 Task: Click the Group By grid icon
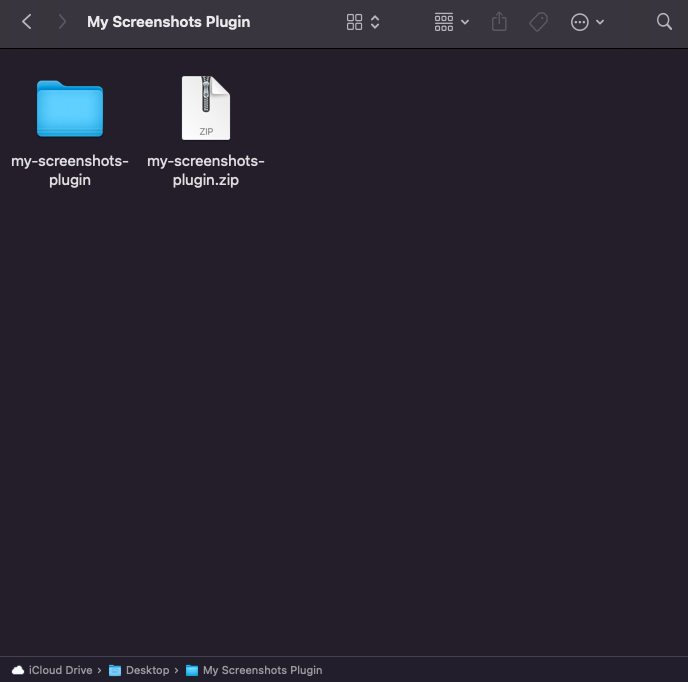pyautogui.click(x=444, y=22)
